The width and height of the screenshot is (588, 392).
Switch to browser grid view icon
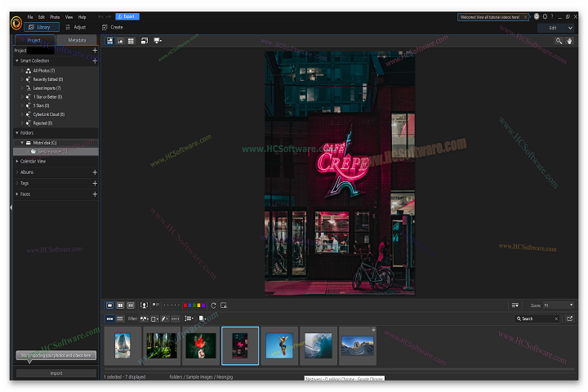[131, 41]
